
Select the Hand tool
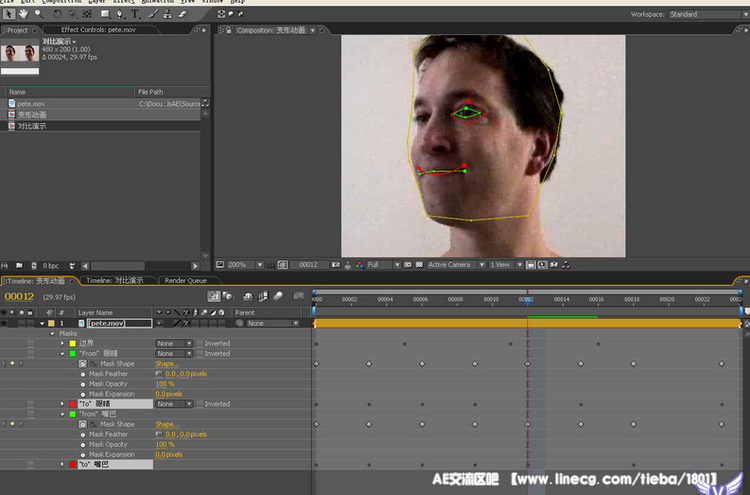[23, 14]
